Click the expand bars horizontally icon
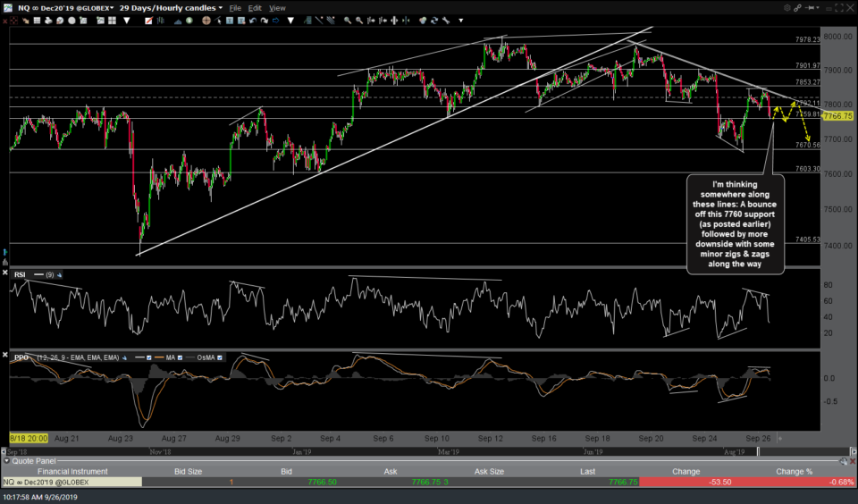Viewport: 858px width, 504px height. [x=394, y=21]
